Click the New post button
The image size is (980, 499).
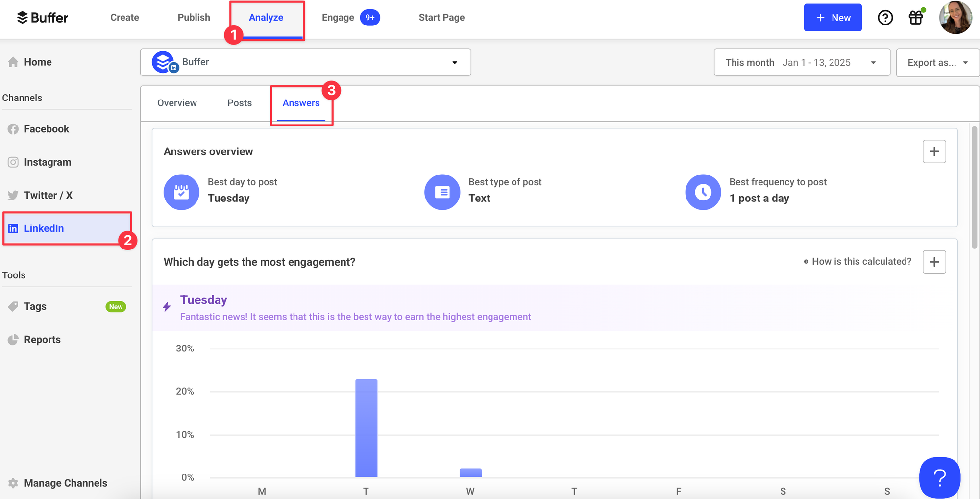[833, 17]
